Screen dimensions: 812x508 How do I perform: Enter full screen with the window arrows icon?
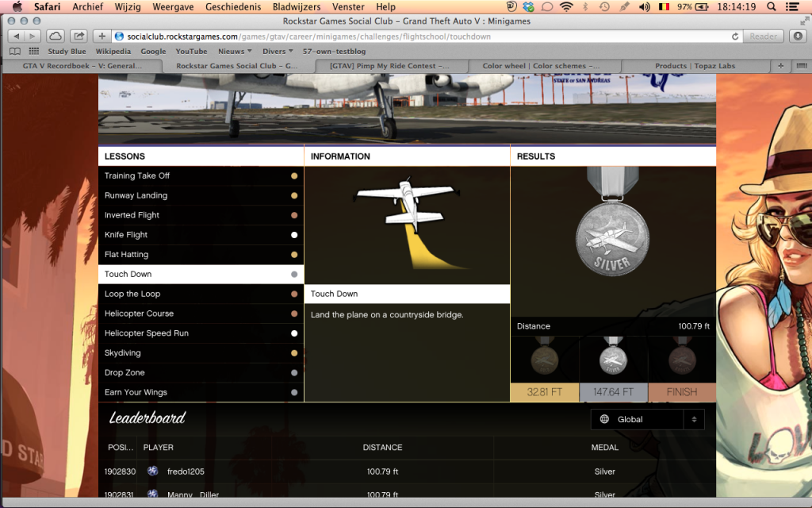(x=804, y=21)
